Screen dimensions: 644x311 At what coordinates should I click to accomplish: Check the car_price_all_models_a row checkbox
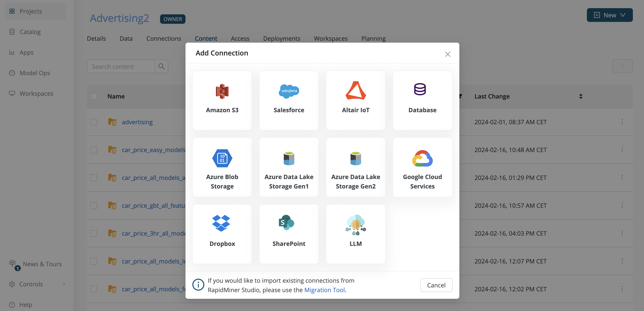pyautogui.click(x=94, y=178)
